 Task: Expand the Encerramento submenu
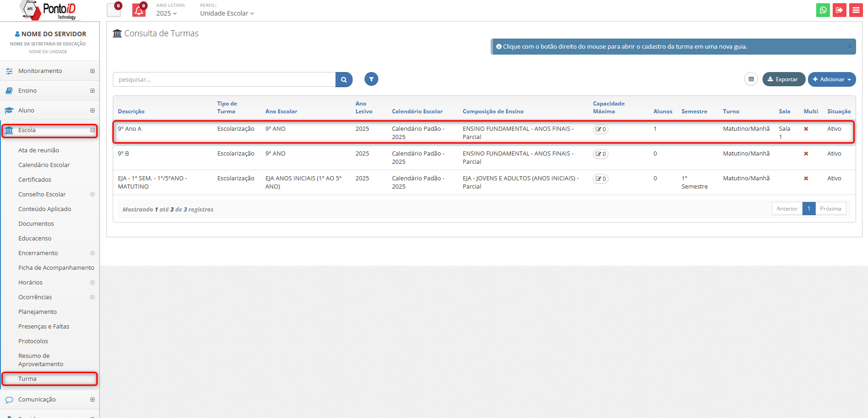coord(93,253)
